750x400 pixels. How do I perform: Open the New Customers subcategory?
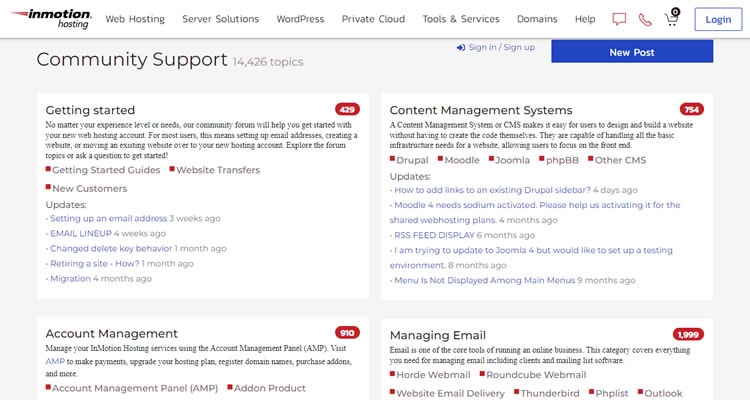tap(89, 189)
